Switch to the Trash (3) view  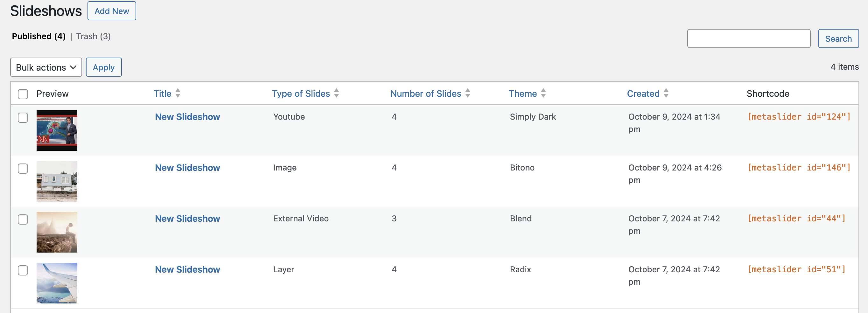click(93, 36)
